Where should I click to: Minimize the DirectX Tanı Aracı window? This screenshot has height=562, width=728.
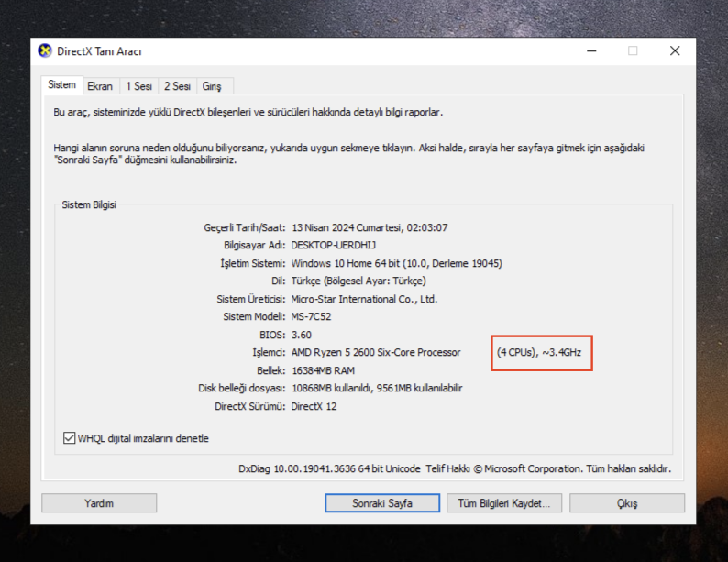tap(591, 50)
